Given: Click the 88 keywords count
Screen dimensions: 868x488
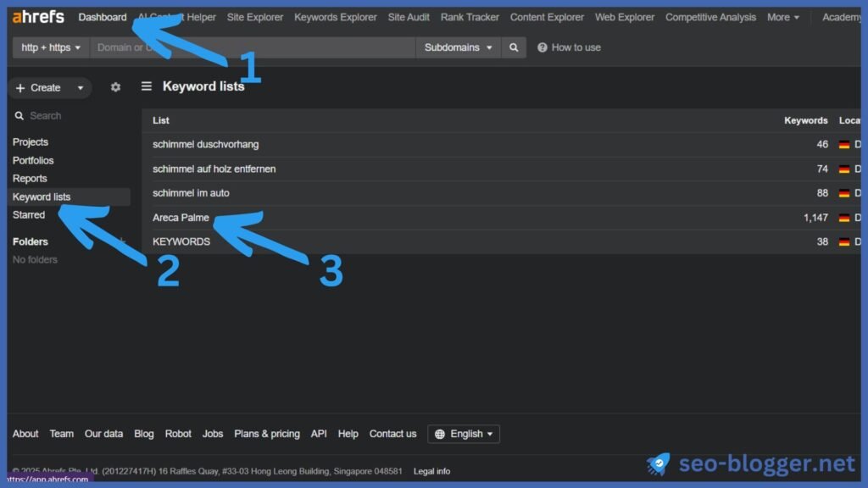Looking at the screenshot, I should tap(822, 193).
